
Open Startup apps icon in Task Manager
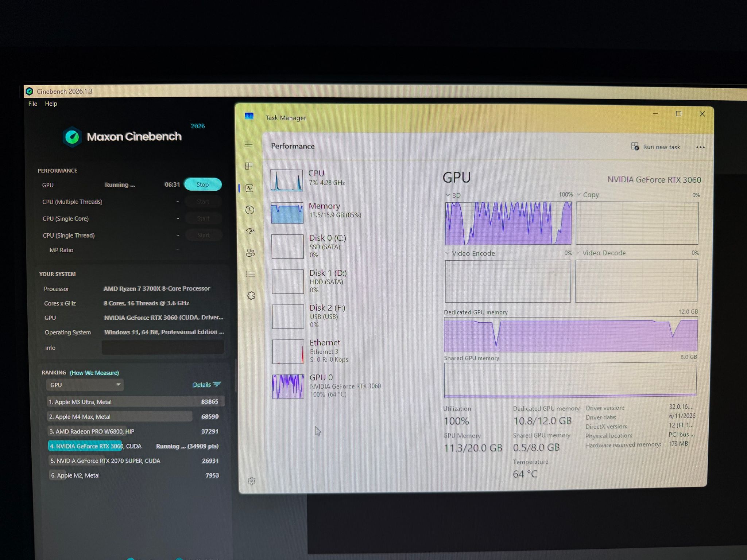(250, 231)
